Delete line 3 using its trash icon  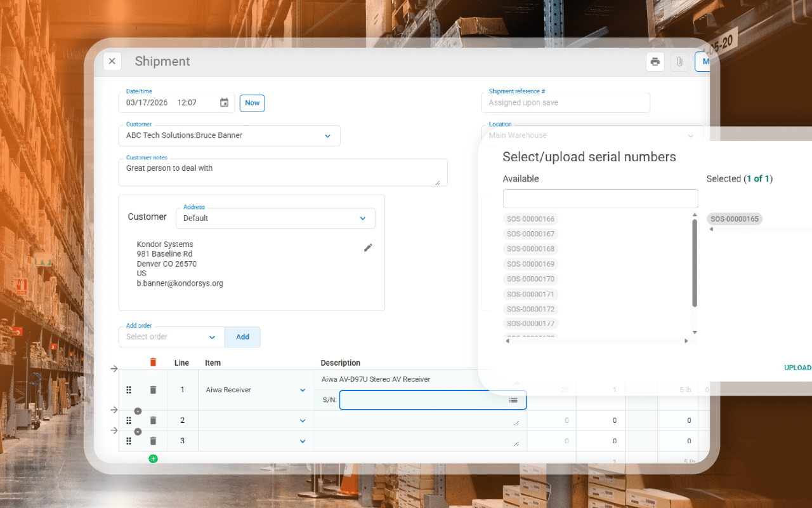click(x=153, y=441)
